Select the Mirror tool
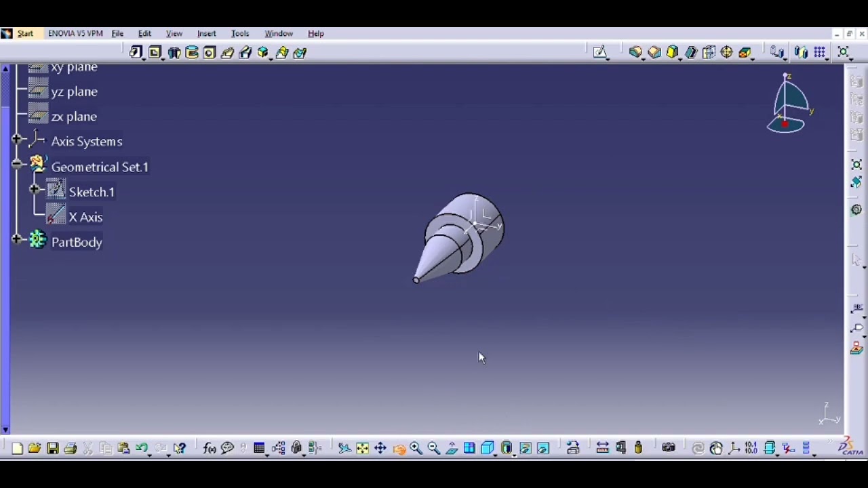 tap(801, 52)
